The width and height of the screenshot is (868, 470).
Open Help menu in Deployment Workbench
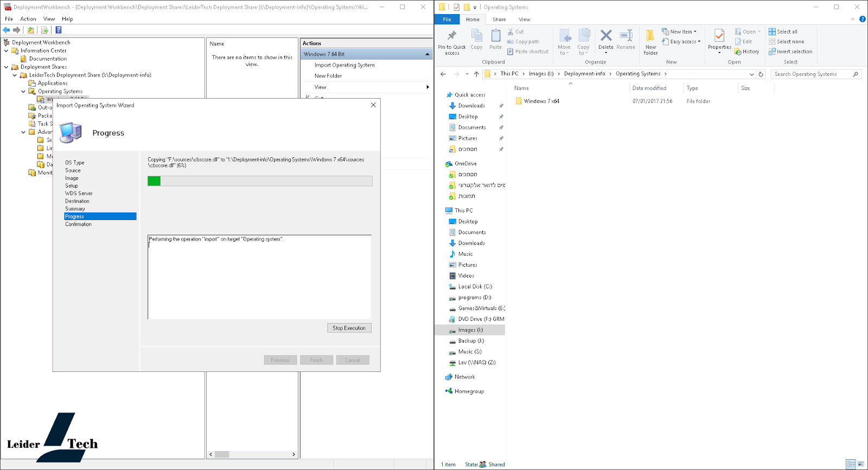click(67, 19)
